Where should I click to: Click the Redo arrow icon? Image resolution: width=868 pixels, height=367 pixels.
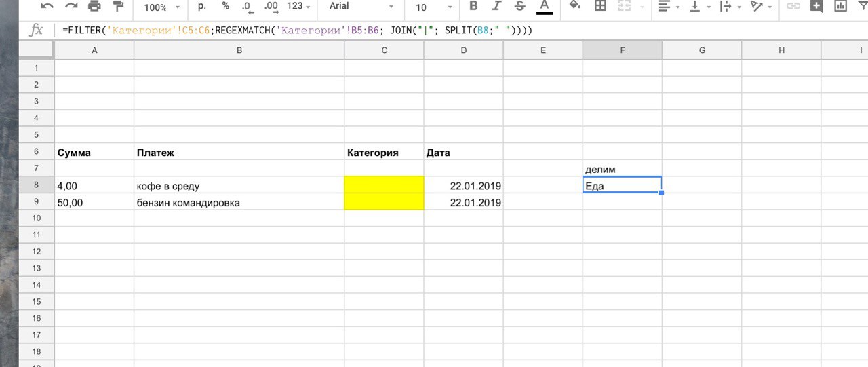71,7
